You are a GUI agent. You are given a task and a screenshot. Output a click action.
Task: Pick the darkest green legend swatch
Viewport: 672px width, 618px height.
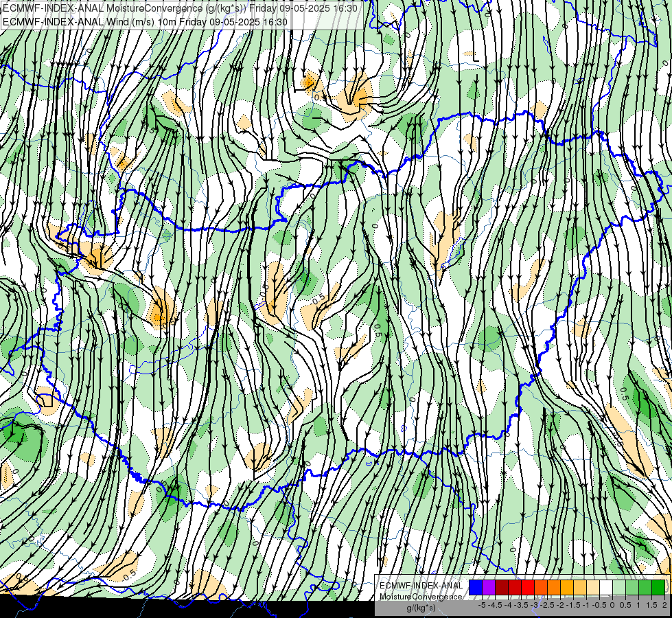coord(658,587)
